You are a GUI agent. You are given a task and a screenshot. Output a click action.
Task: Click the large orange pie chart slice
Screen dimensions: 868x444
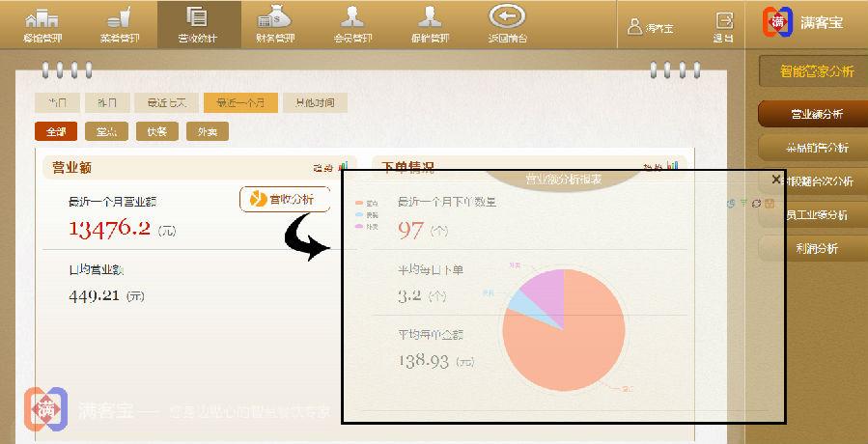click(570, 347)
